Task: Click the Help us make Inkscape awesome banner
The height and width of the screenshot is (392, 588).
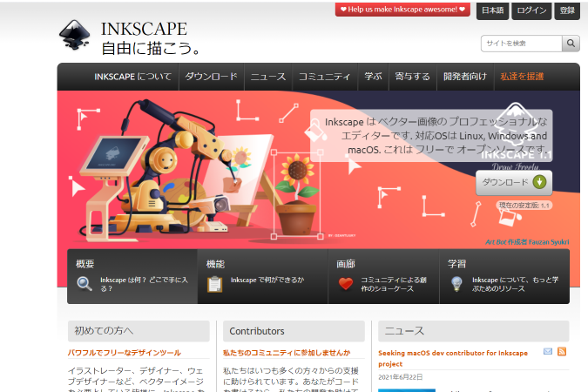Action: [x=402, y=10]
